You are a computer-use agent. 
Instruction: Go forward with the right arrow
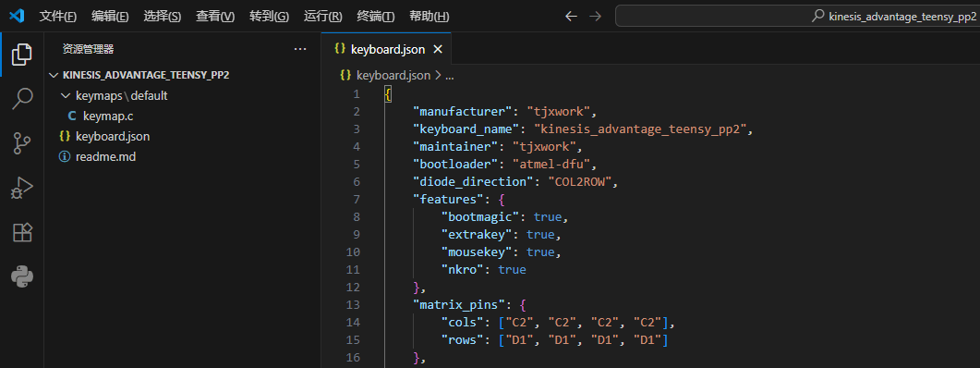[x=596, y=17]
